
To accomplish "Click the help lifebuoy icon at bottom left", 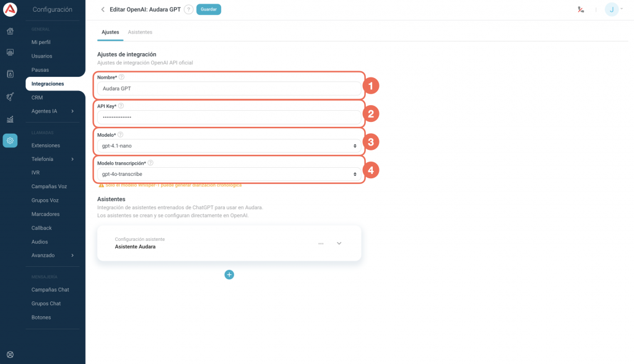I will coord(10,355).
